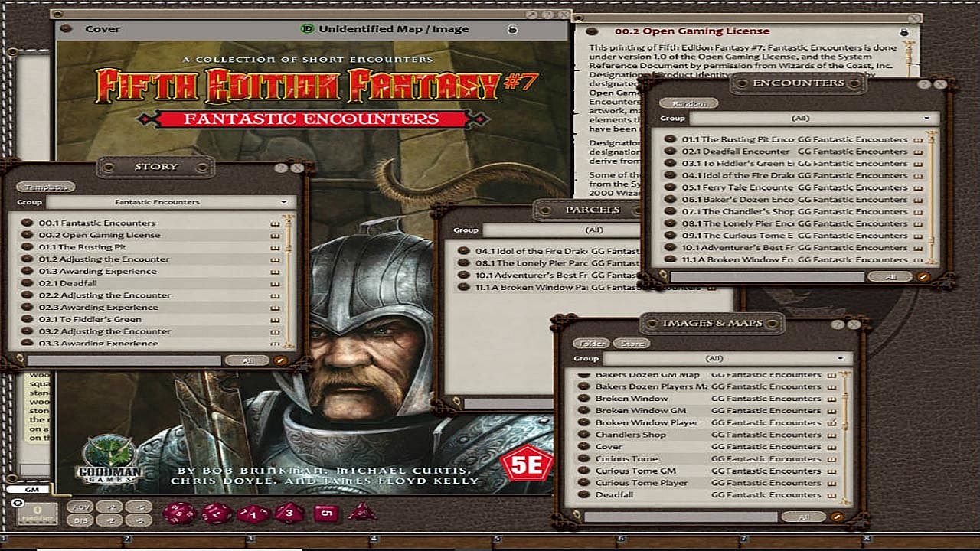Viewport: 980px width, 551px height.
Task: Click link icon beside 04.1 Idol parcel
Action: tap(462, 251)
